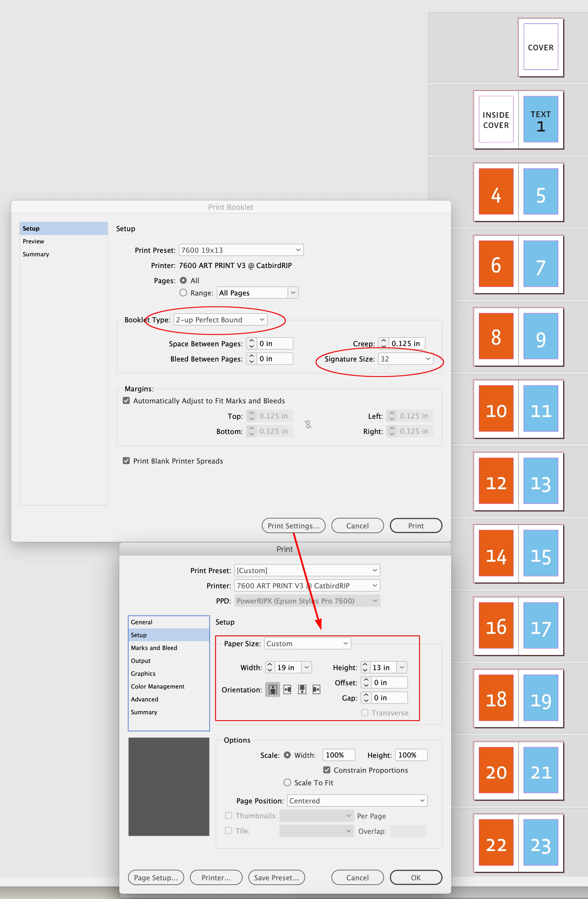Switch to Preview in Print Booklet
The width and height of the screenshot is (588, 899).
33,241
